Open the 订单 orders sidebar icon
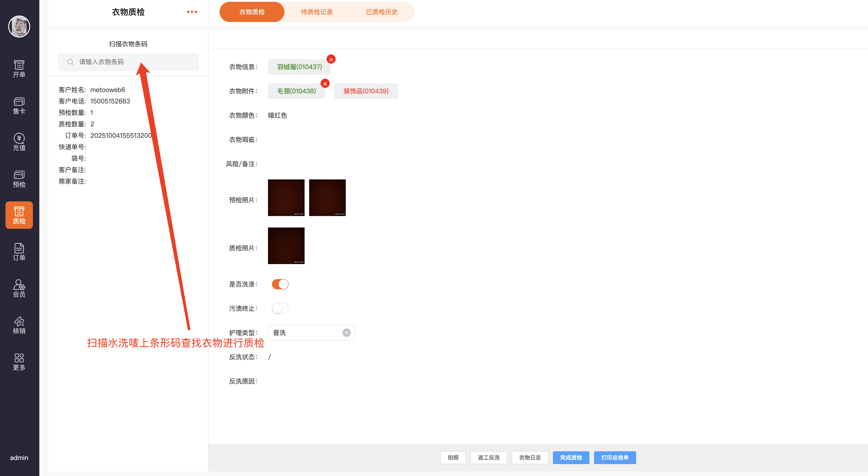This screenshot has height=476, width=868. tap(19, 252)
